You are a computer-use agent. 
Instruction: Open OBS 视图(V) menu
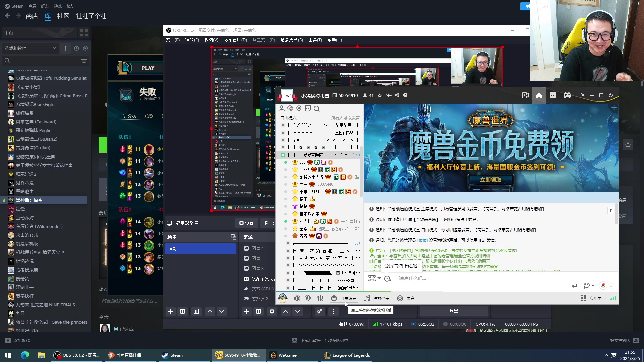tap(211, 40)
